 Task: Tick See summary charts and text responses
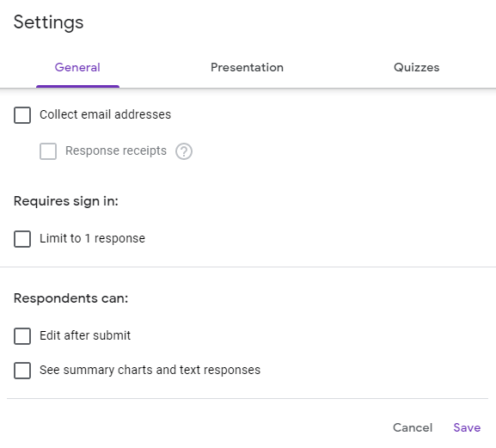[x=22, y=371]
